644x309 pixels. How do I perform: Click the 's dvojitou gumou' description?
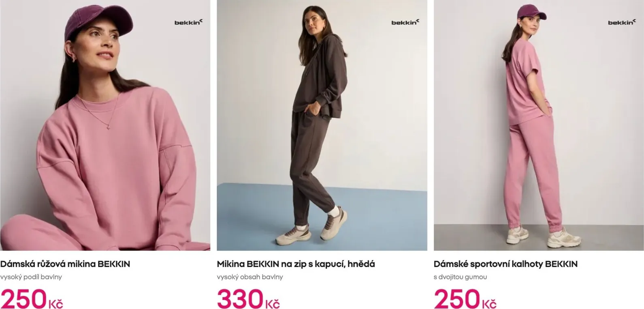point(460,277)
